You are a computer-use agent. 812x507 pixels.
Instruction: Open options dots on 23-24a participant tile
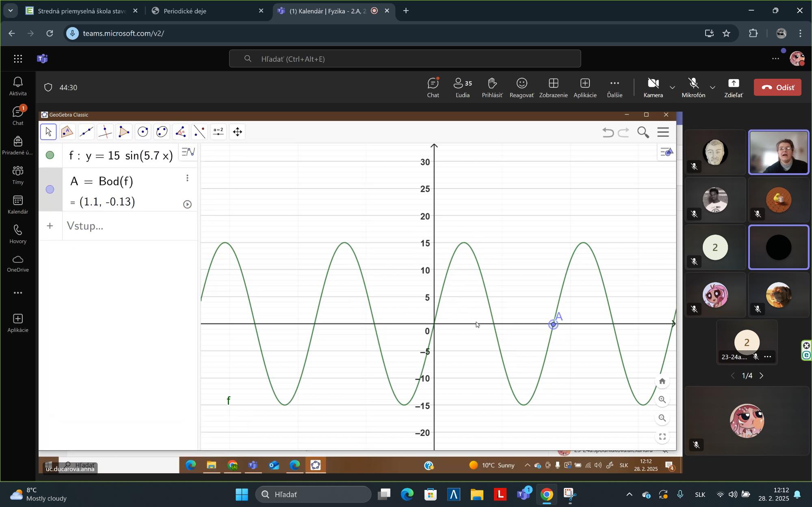(767, 357)
